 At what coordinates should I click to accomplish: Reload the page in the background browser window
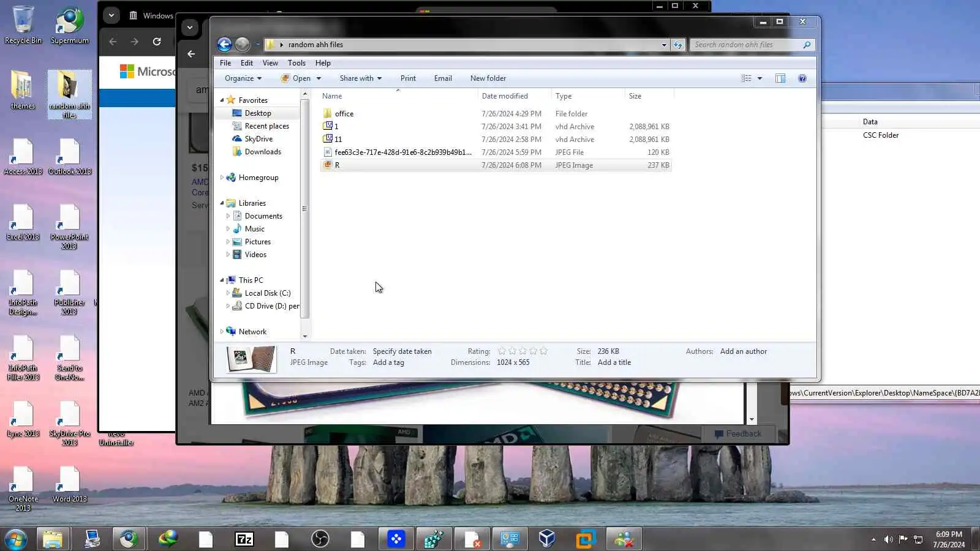click(157, 42)
